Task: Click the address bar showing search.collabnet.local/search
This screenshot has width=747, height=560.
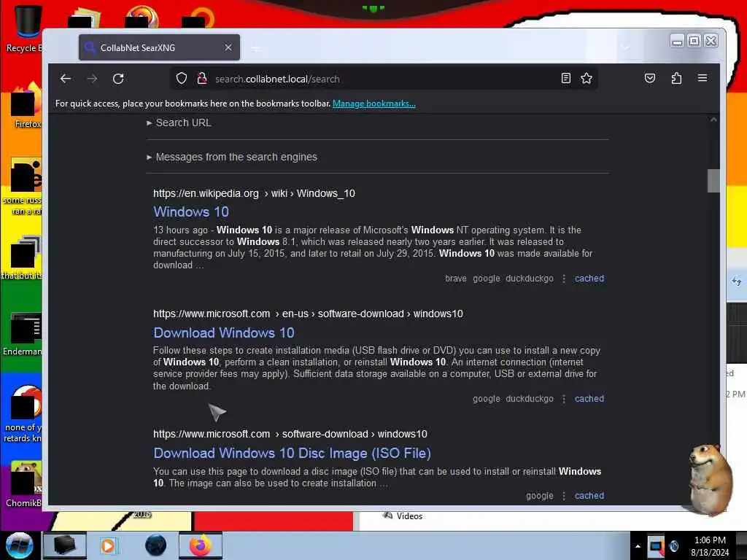Action: pos(384,79)
